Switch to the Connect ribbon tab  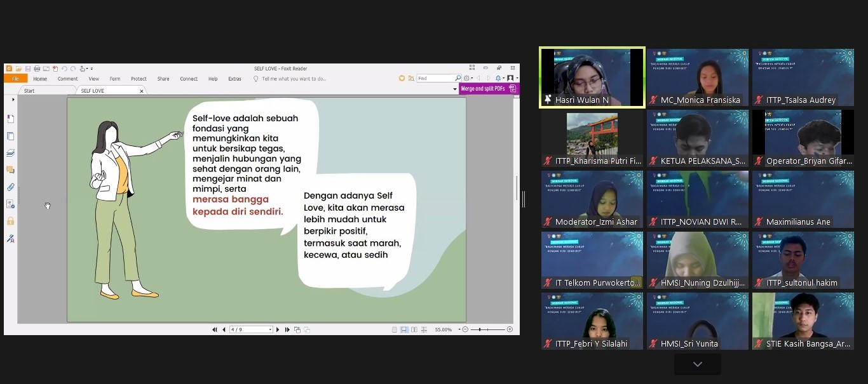pos(189,79)
